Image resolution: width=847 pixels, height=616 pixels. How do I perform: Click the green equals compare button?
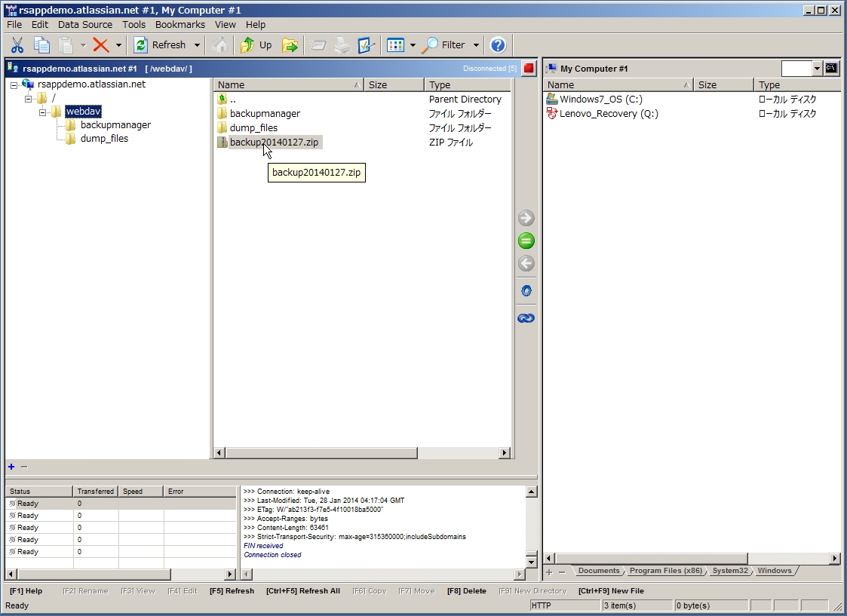(x=526, y=241)
